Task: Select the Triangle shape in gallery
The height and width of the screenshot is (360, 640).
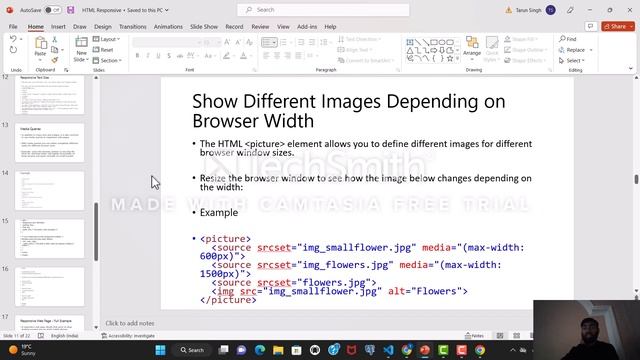Action: (410, 51)
